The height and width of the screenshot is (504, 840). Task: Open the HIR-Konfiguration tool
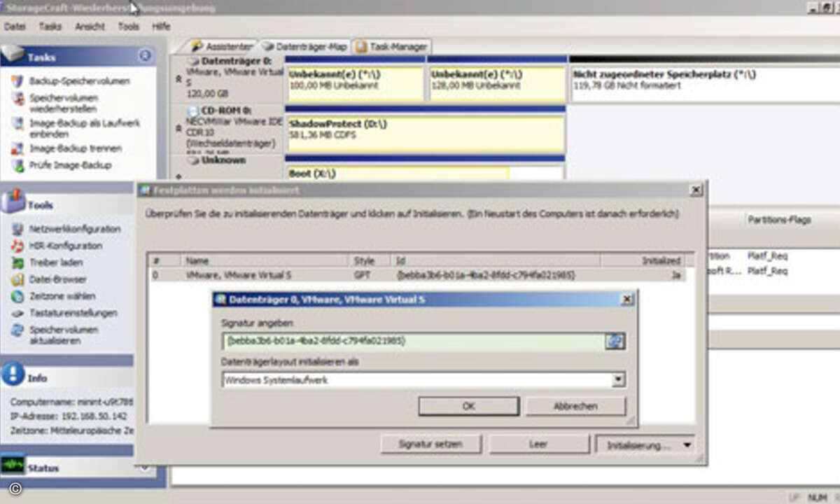65,246
